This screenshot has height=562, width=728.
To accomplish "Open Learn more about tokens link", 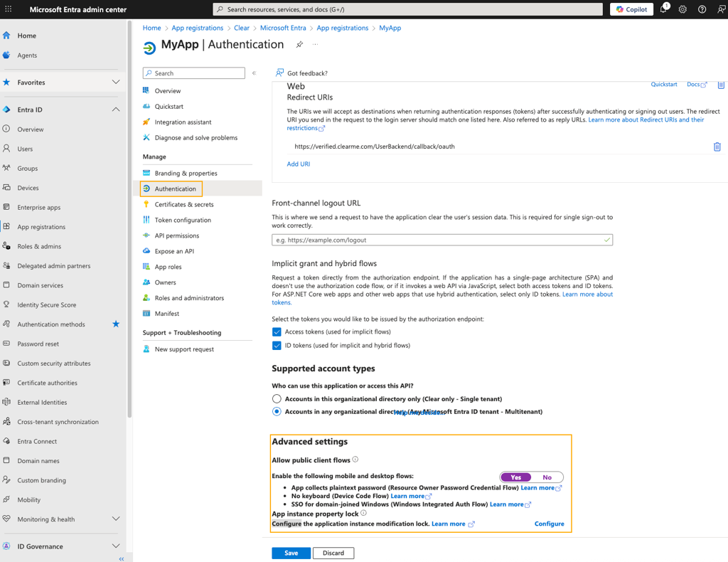I will [587, 295].
